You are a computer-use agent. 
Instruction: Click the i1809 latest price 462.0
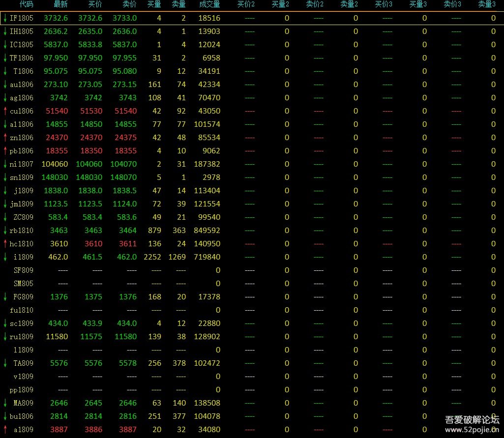point(58,257)
